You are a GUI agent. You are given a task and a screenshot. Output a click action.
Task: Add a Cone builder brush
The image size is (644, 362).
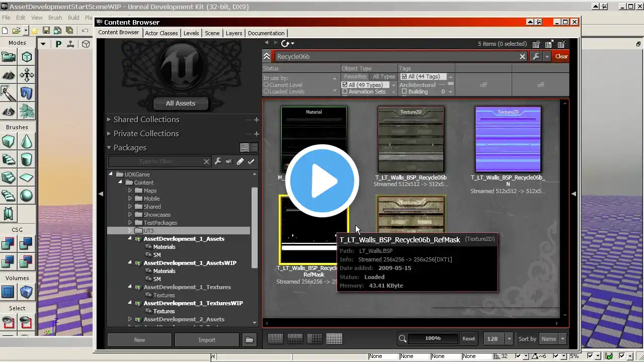click(x=27, y=141)
